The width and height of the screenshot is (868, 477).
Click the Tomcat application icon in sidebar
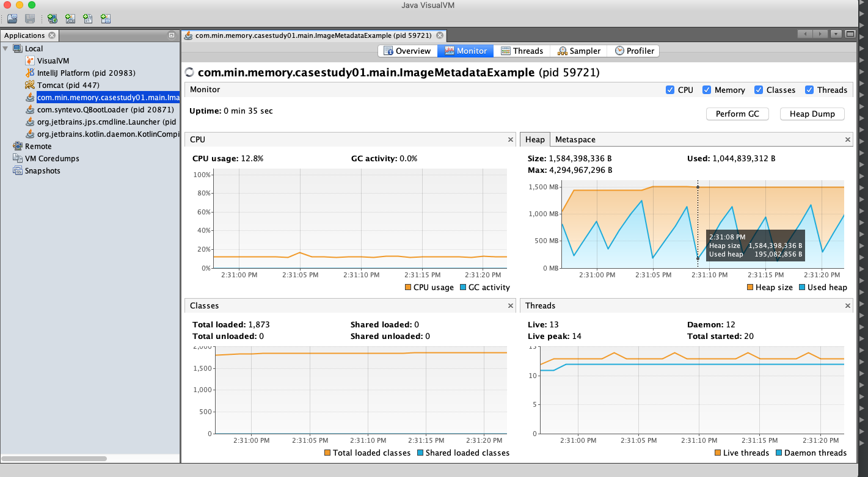pyautogui.click(x=29, y=85)
